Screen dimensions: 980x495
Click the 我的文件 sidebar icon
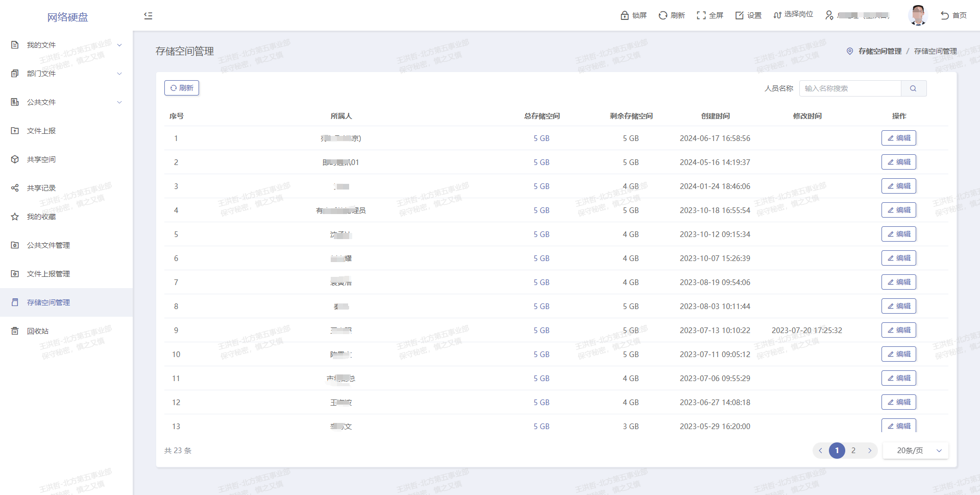(15, 45)
